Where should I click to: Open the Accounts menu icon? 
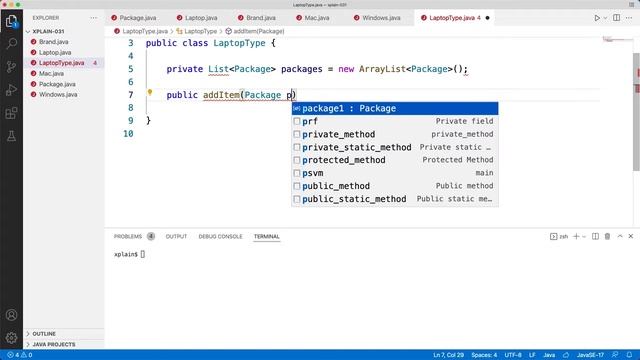pos(11,315)
